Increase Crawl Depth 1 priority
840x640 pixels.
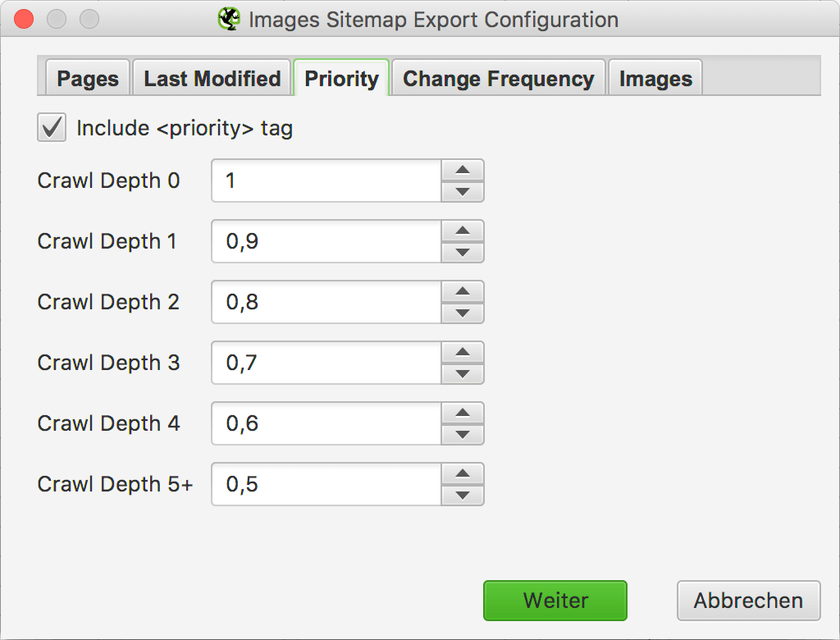(463, 231)
